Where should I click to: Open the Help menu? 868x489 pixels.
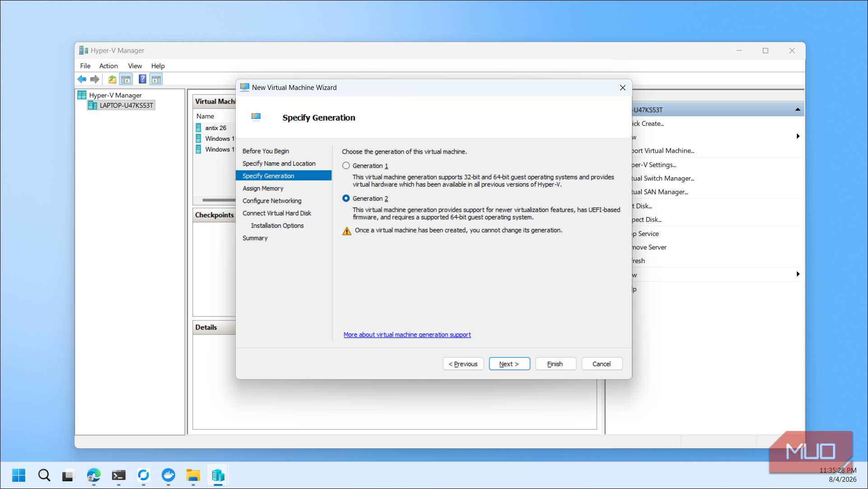tap(158, 66)
